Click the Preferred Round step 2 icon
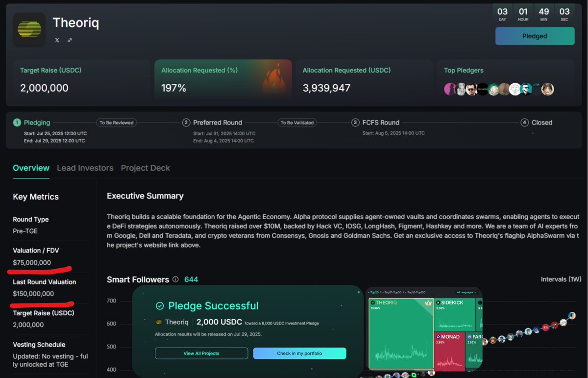The image size is (588, 378). (x=186, y=123)
